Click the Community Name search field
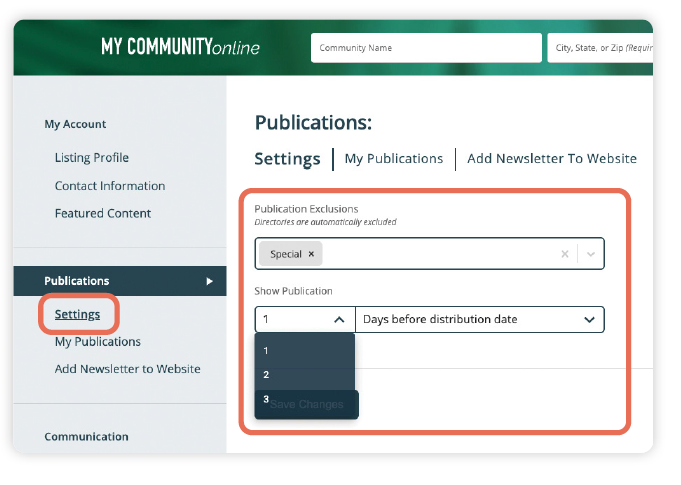The image size is (681, 485). [x=424, y=48]
